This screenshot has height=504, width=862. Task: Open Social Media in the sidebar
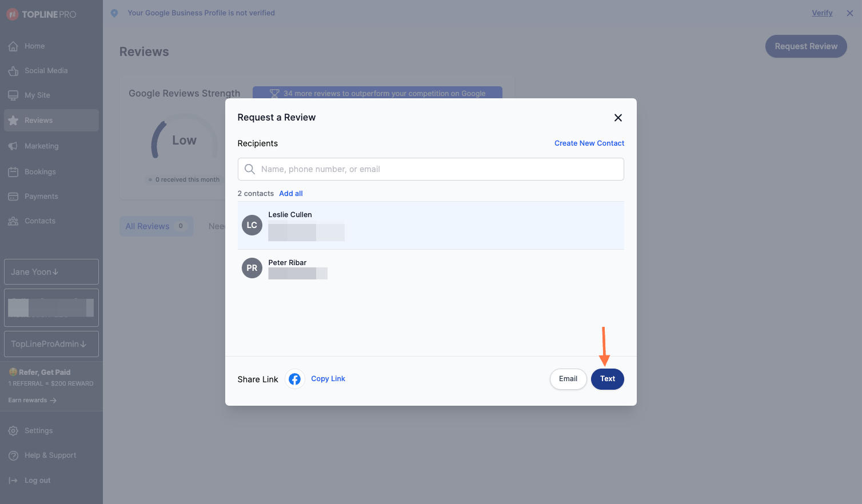(x=51, y=71)
